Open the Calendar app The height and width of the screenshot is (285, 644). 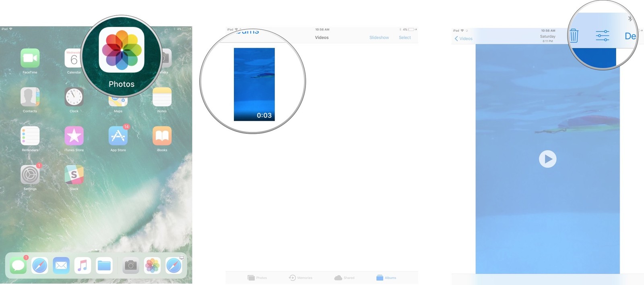coord(73,58)
